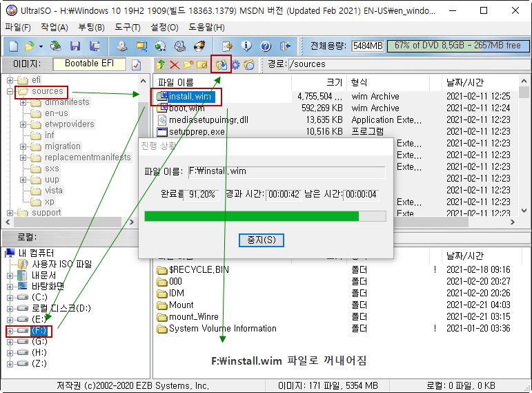This screenshot has height=393, width=532.
Task: Click the F:\install.wim file name field
Action: click(x=287, y=172)
